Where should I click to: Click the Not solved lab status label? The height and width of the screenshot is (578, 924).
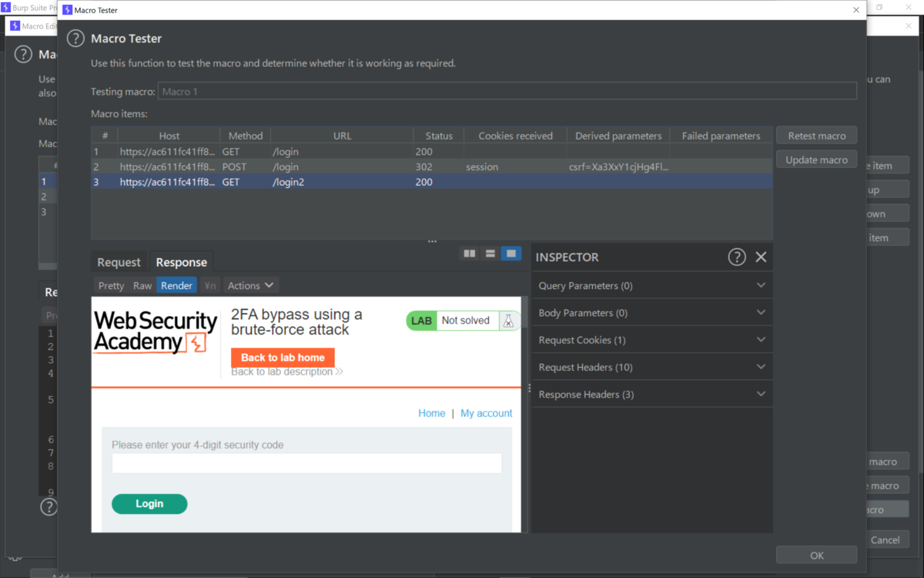pos(466,321)
